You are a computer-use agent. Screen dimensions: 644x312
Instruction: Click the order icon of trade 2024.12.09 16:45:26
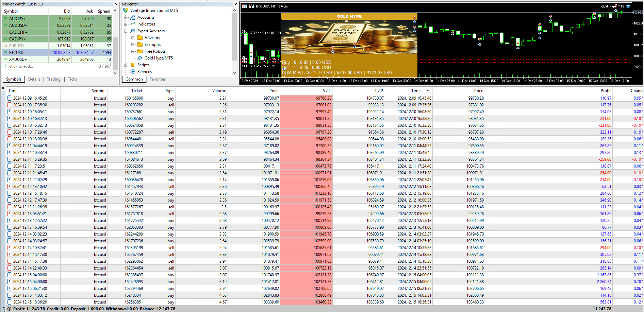click(10, 98)
